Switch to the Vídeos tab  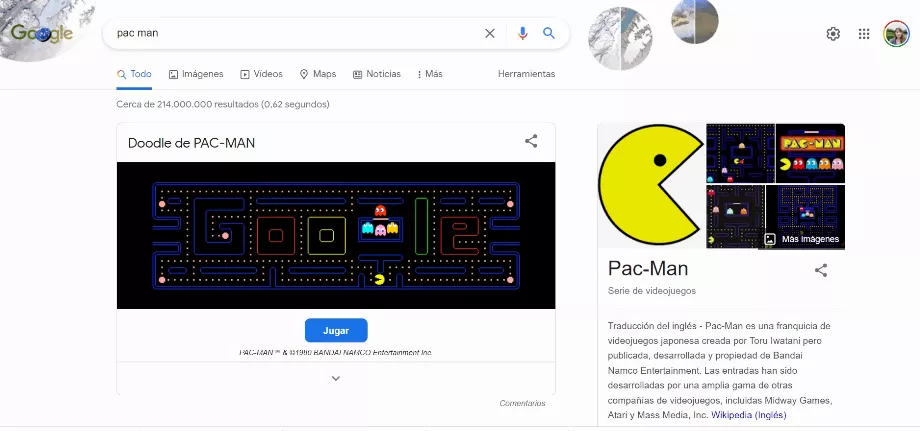(x=262, y=74)
